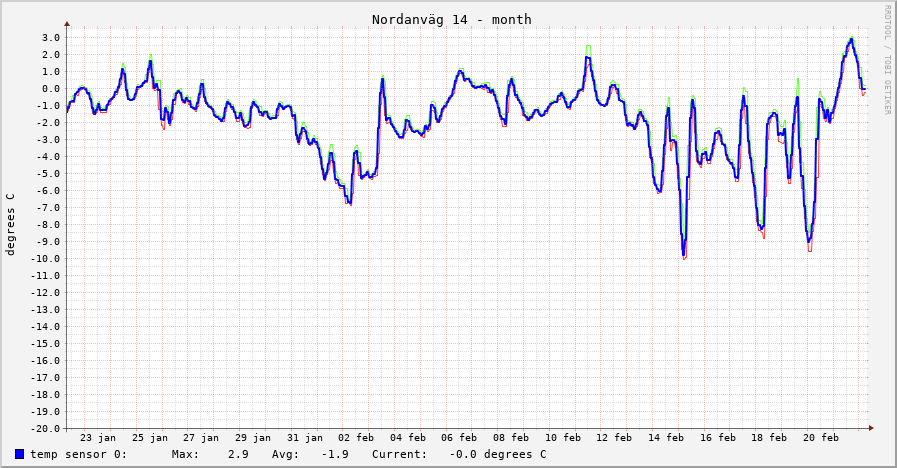Viewport: 897px width, 468px height.
Task: Click the '02 feb' x-axis label
Action: pos(357,438)
